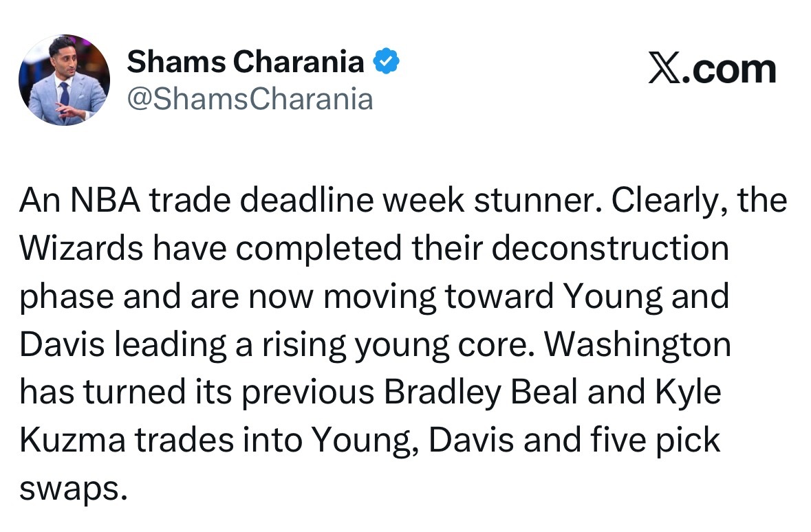Click the word "trades" on the Kuzma line
811x532 pixels.
184,441
